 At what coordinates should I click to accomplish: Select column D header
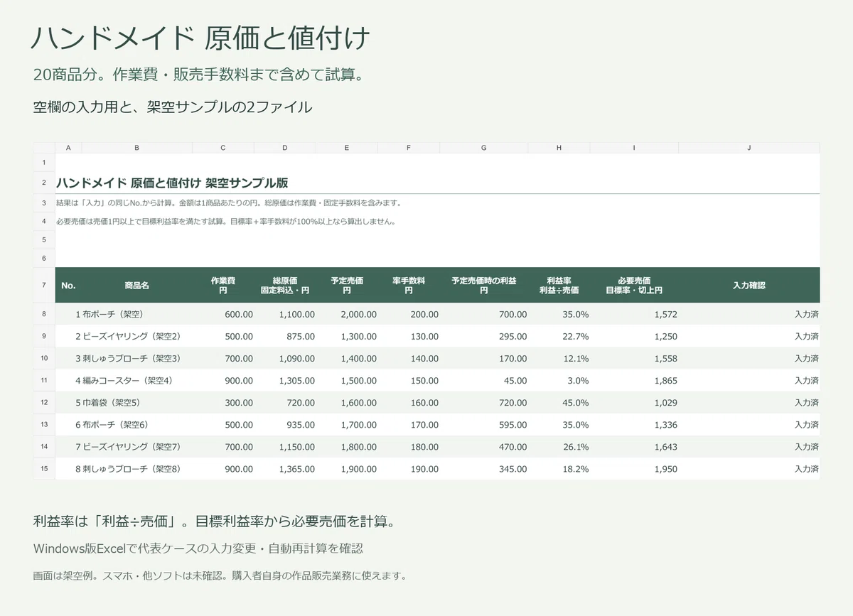click(284, 148)
